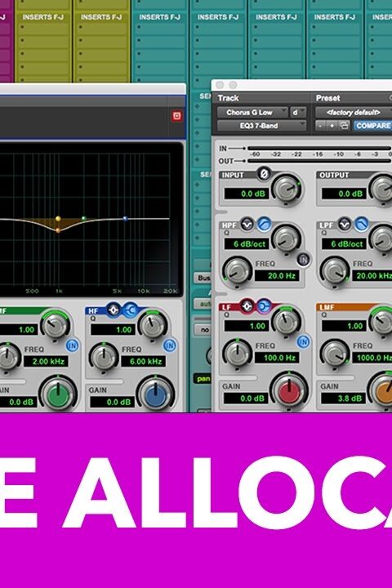Click the HPF frequency 20.0 Hz field
The width and height of the screenshot is (392, 588).
(281, 276)
